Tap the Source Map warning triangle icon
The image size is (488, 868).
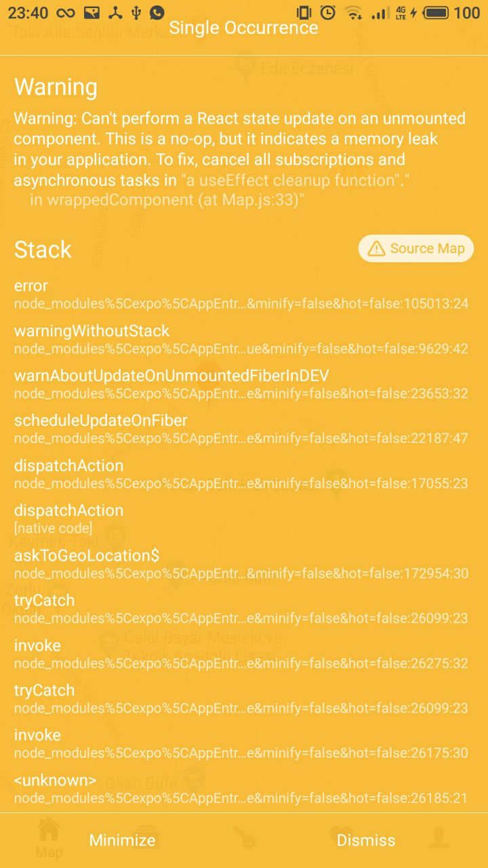(x=376, y=249)
